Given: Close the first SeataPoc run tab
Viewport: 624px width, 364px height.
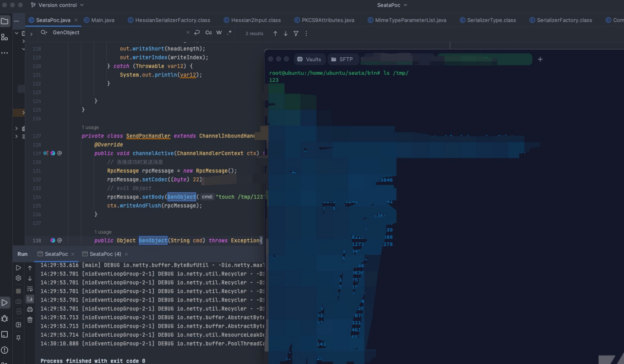Looking at the screenshot, I should 73,254.
